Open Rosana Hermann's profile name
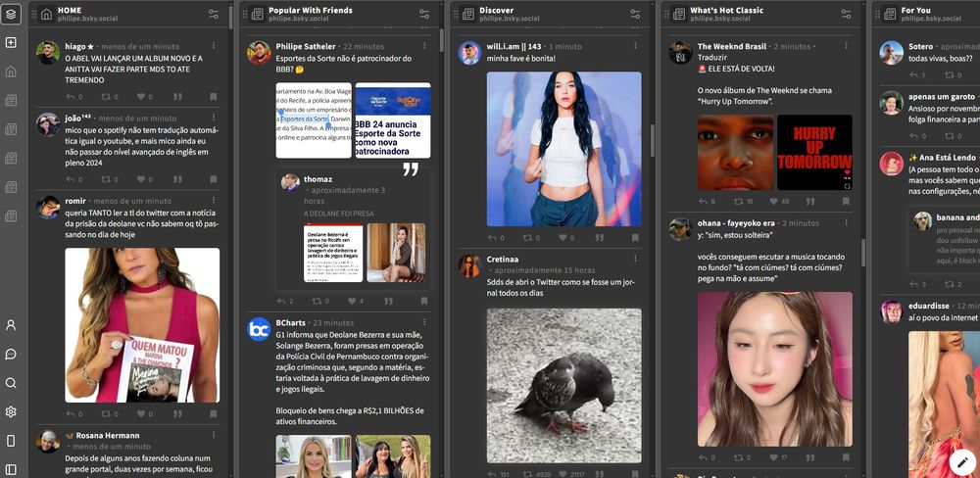Viewport: 980px width, 478px height. [x=108, y=436]
